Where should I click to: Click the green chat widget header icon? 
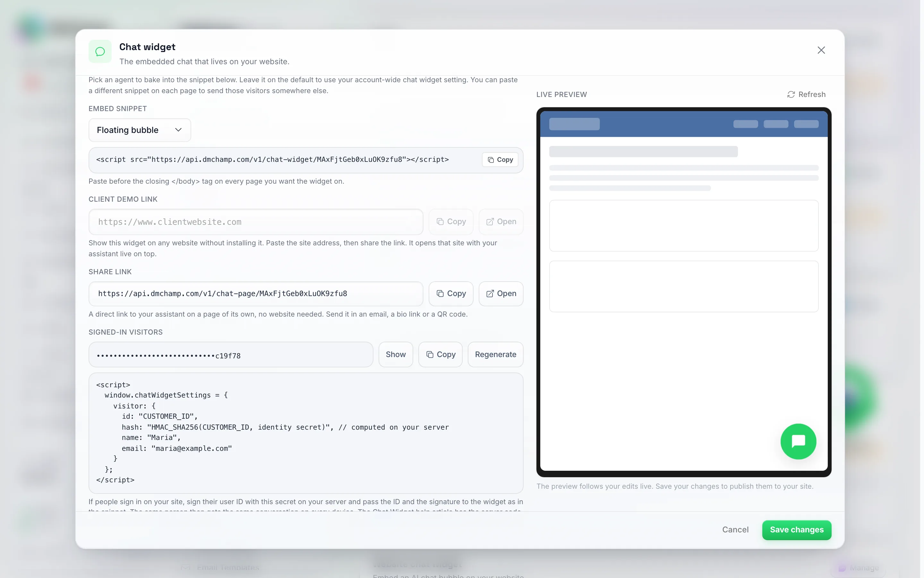pos(100,51)
